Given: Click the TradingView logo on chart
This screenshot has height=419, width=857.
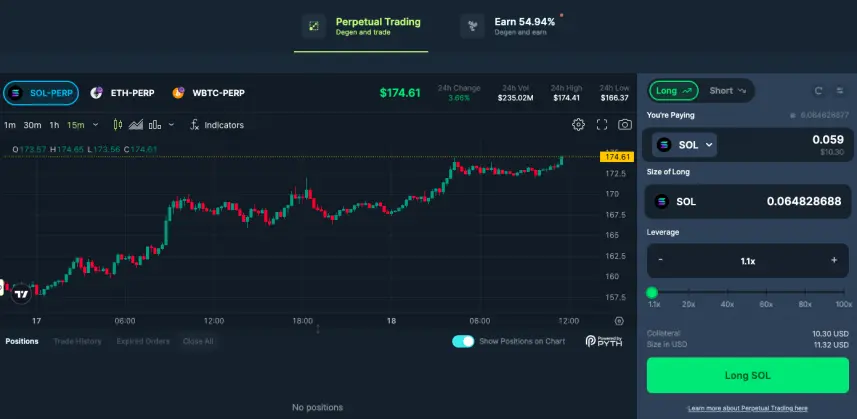Looking at the screenshot, I should coord(21,294).
